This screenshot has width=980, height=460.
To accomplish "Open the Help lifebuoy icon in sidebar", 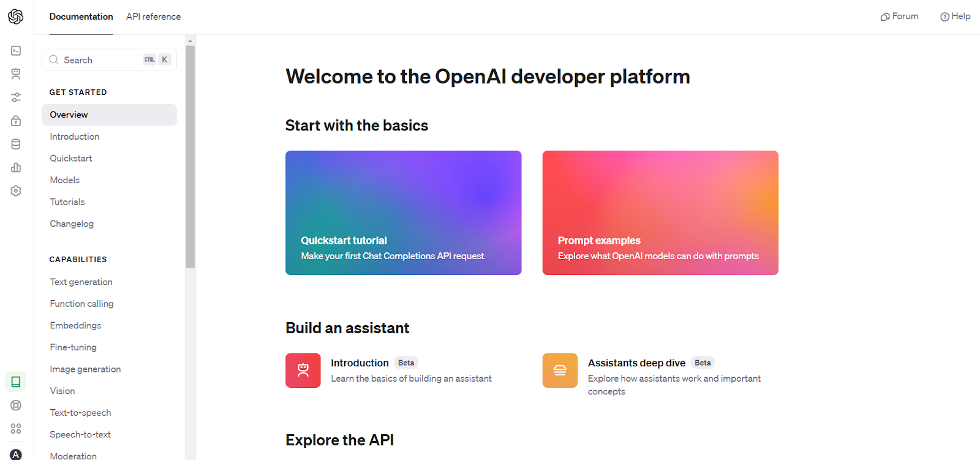I will pos(16,405).
